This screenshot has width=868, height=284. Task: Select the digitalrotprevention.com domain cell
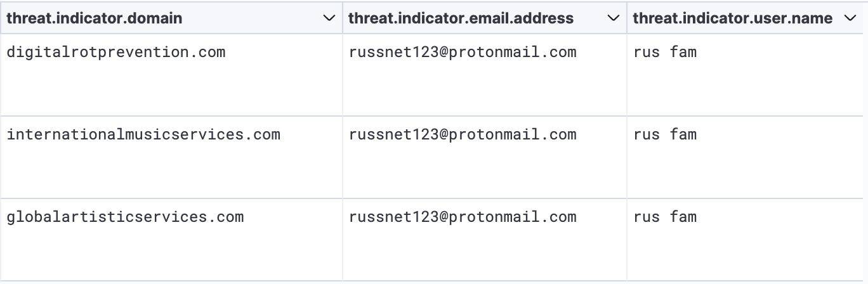pyautogui.click(x=115, y=52)
